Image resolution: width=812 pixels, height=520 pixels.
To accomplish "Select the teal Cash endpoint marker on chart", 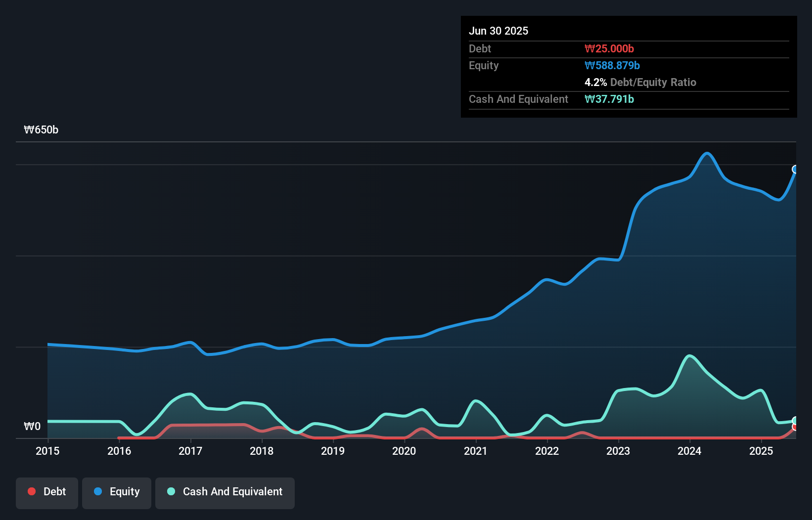I will pyautogui.click(x=795, y=421).
